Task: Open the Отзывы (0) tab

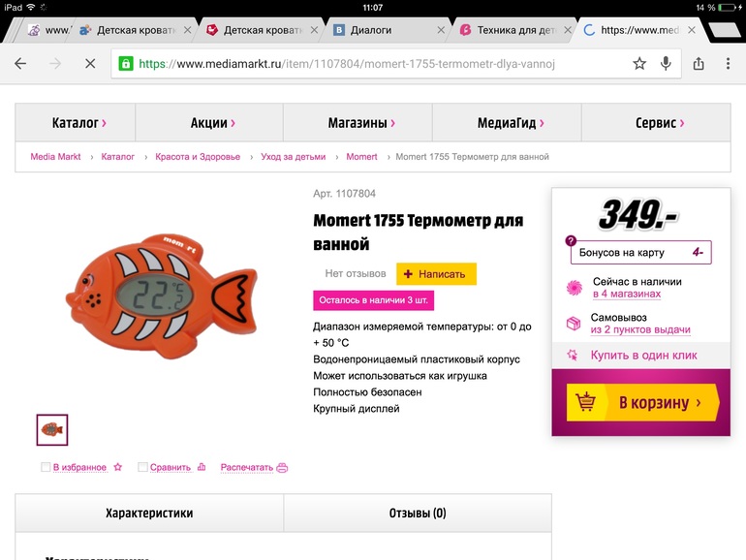Action: (x=418, y=513)
